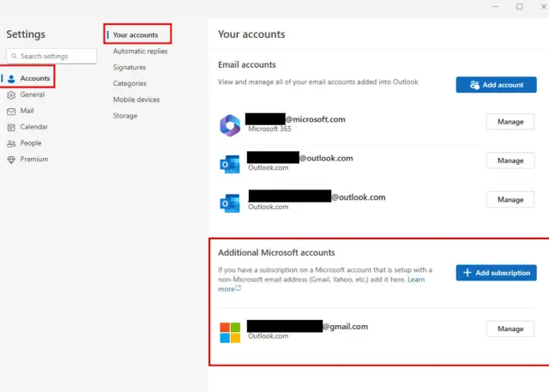The height and width of the screenshot is (392, 549).
Task: Select Categories in the submenu
Action: pos(130,84)
